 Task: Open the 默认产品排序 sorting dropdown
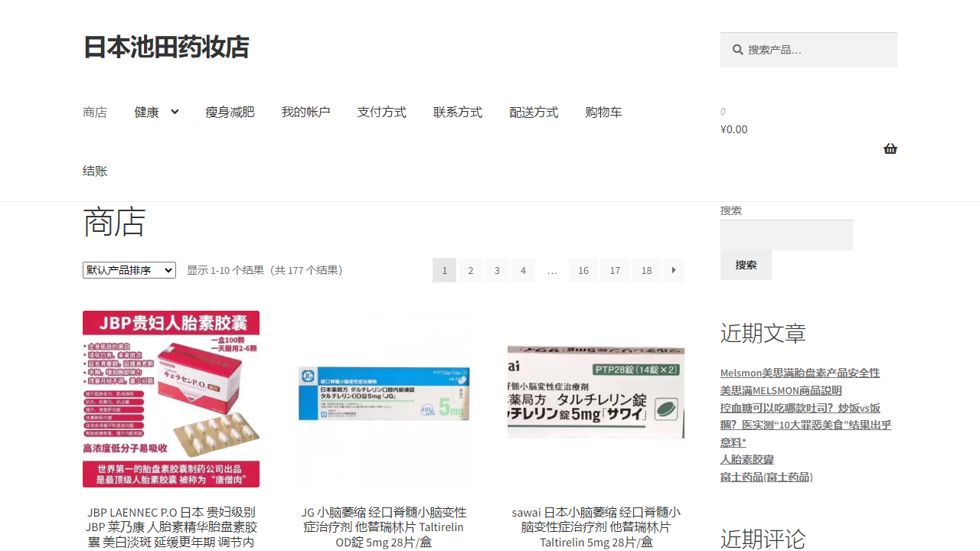[129, 270]
